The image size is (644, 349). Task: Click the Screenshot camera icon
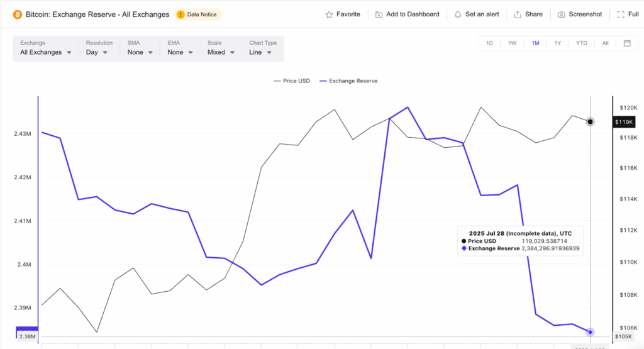(x=561, y=14)
